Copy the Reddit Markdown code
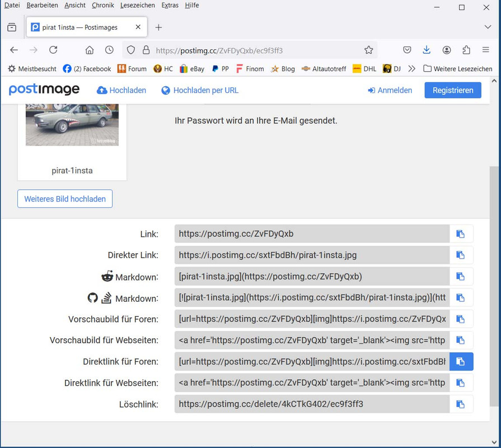This screenshot has height=448, width=501. click(x=461, y=277)
